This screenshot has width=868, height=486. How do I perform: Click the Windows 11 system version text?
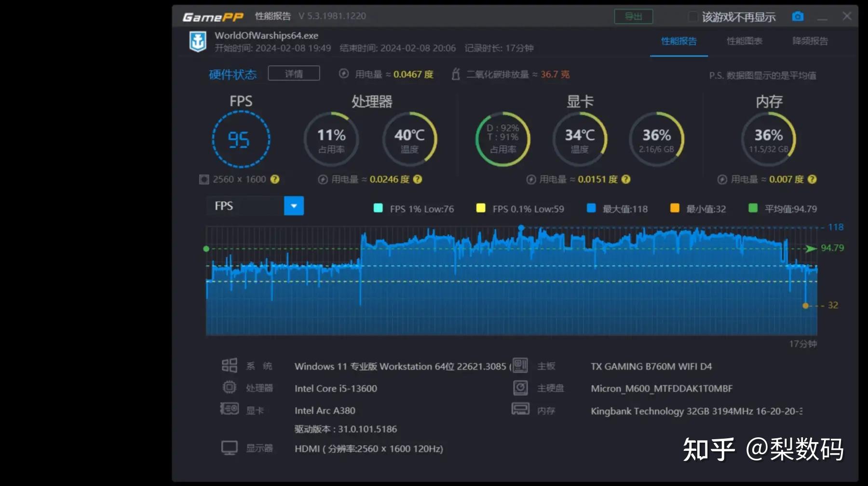click(x=403, y=366)
